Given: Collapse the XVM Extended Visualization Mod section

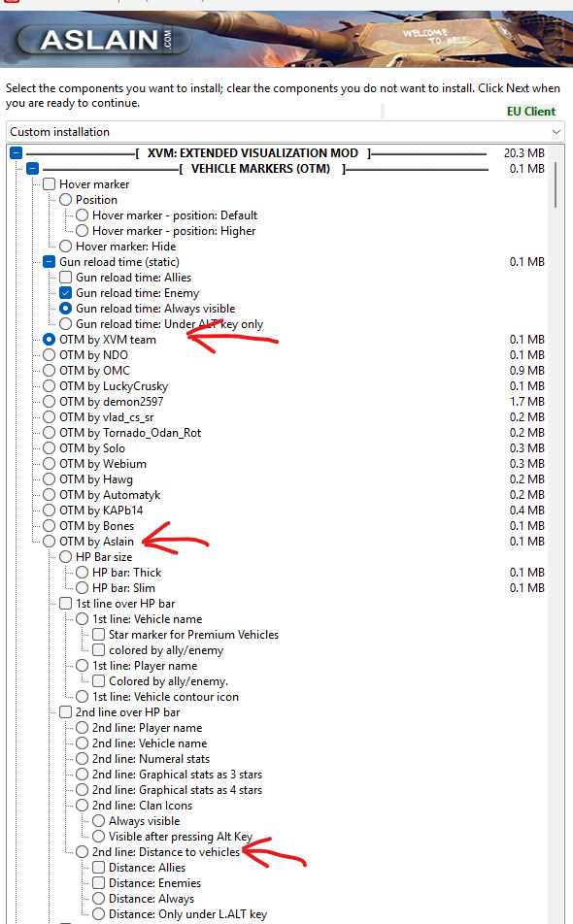Looking at the screenshot, I should (x=16, y=153).
